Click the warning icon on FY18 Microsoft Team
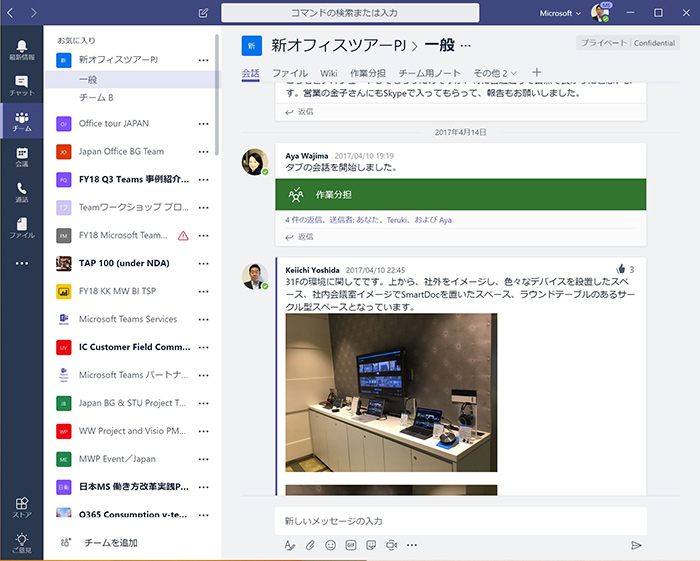The height and width of the screenshot is (561, 700). pyautogui.click(x=183, y=236)
